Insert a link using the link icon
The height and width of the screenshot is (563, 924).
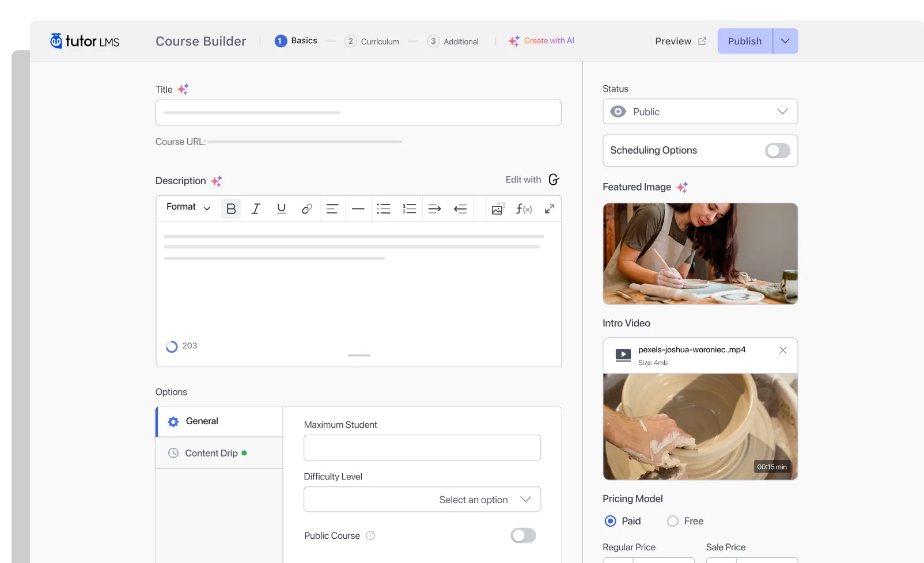coord(306,209)
